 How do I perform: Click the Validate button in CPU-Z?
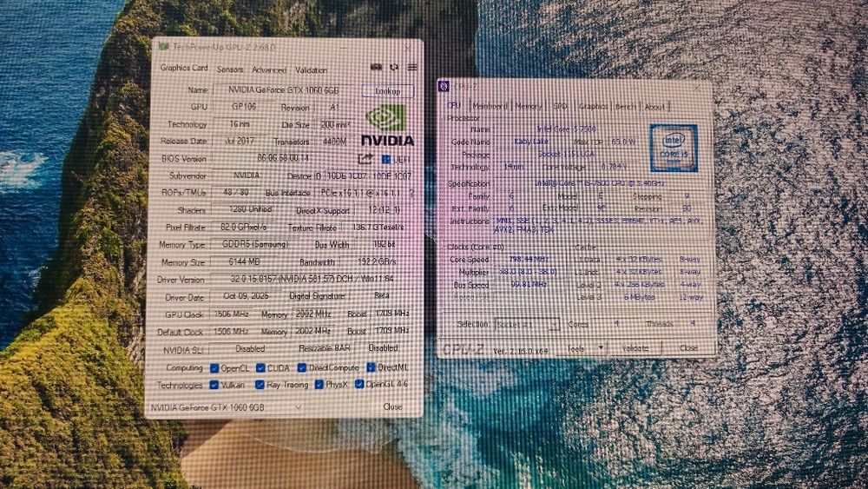click(635, 348)
